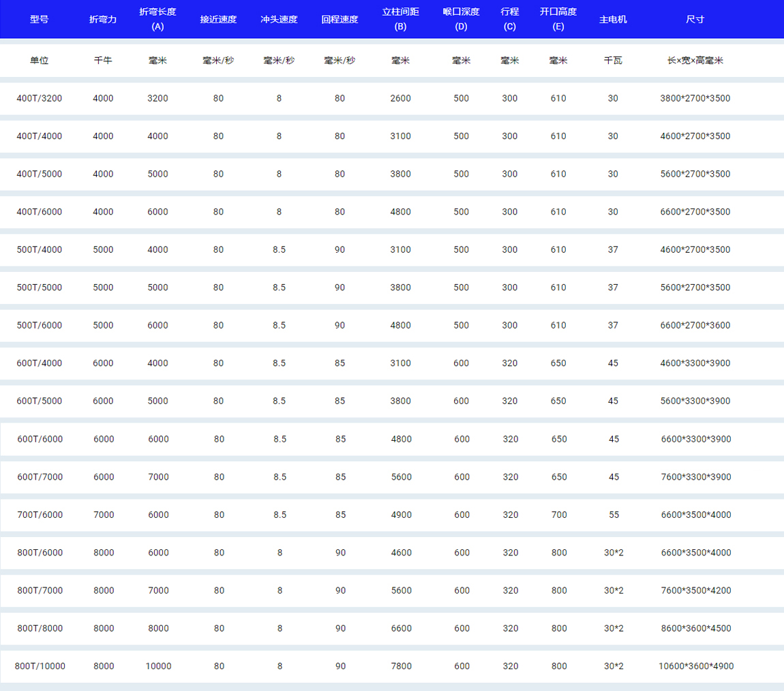Select the 折弯力 header cell
Viewport: 784px width, 691px height.
pyautogui.click(x=103, y=19)
